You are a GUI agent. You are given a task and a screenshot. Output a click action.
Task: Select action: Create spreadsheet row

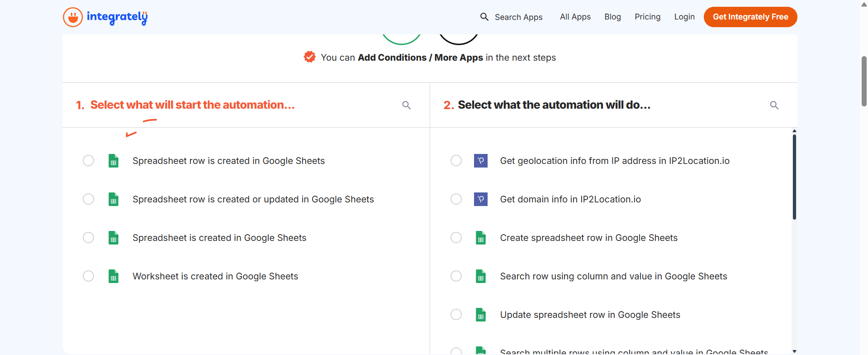tap(456, 238)
